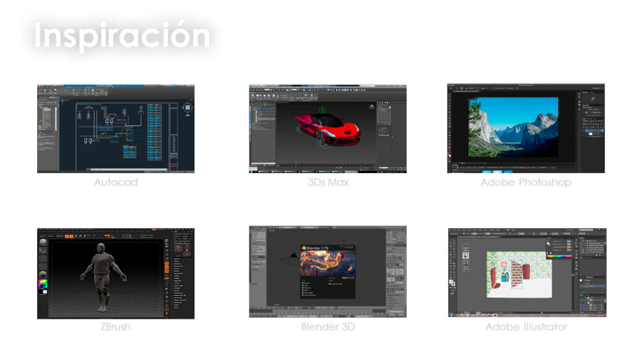Click the Properties panel icon in Photoshop
The height and width of the screenshot is (364, 633).
pos(593,99)
